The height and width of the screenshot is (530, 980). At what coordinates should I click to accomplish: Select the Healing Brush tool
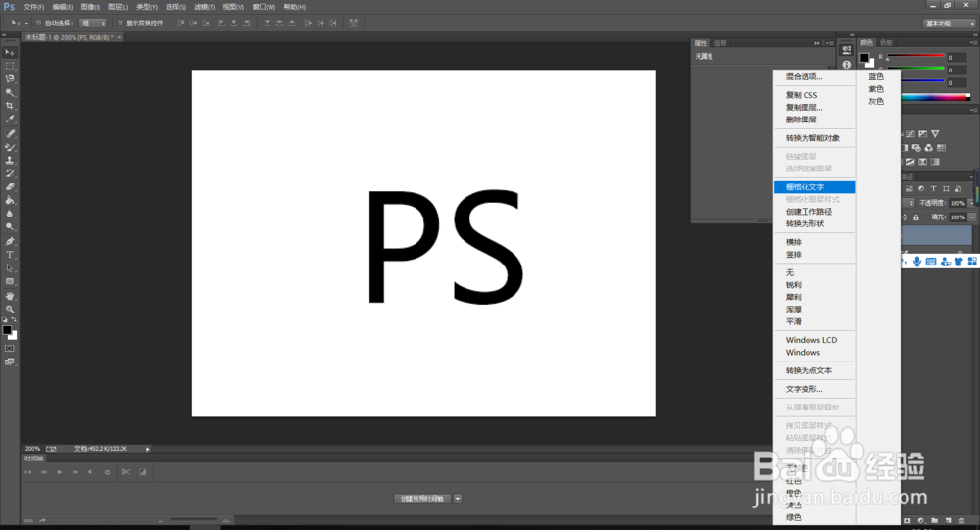tap(10, 134)
